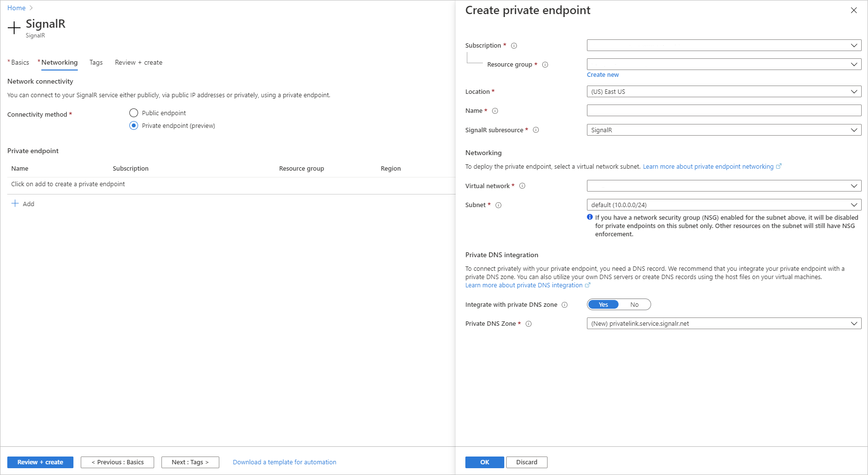This screenshot has width=868, height=475.
Task: Click the Discard button
Action: coord(527,462)
